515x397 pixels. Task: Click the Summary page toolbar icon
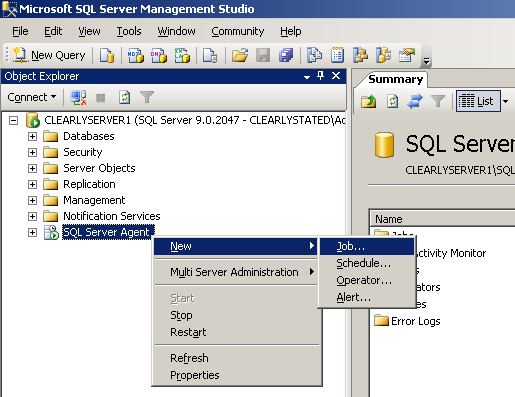(337, 55)
